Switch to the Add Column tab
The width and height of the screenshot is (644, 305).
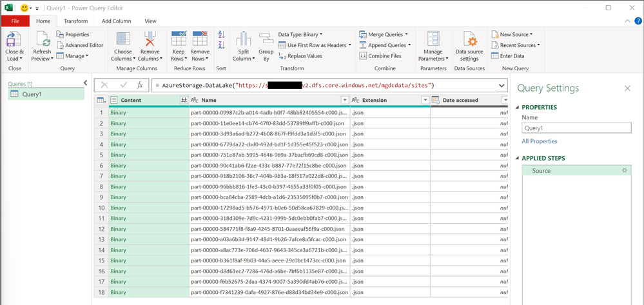[117, 21]
